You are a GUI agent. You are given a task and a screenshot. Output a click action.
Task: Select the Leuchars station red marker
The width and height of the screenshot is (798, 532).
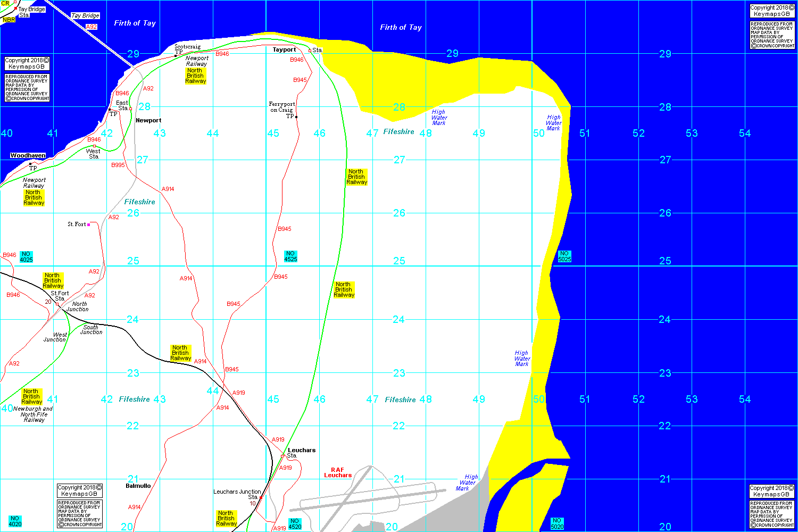pyautogui.click(x=282, y=456)
